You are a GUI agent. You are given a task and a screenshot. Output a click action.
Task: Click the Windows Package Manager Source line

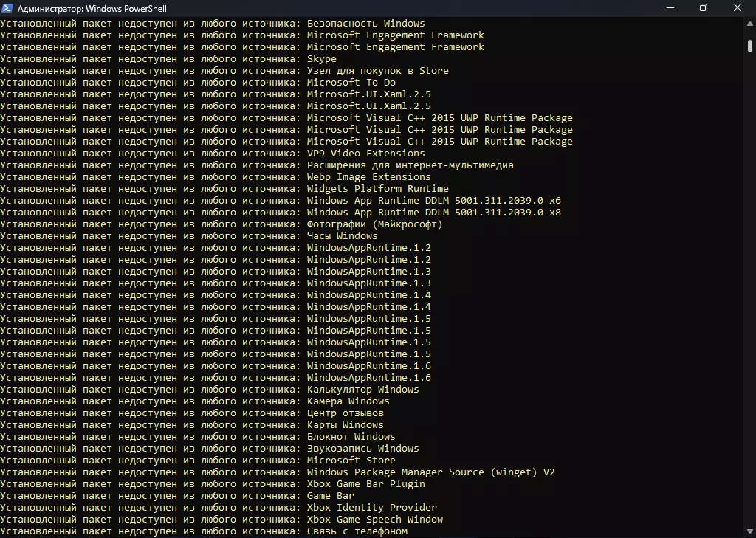(430, 472)
